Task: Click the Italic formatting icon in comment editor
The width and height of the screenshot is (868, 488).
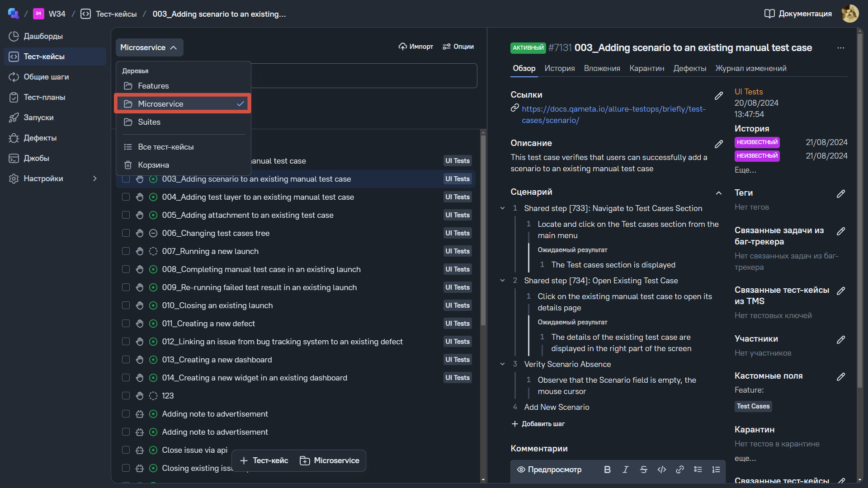Action: click(x=625, y=470)
